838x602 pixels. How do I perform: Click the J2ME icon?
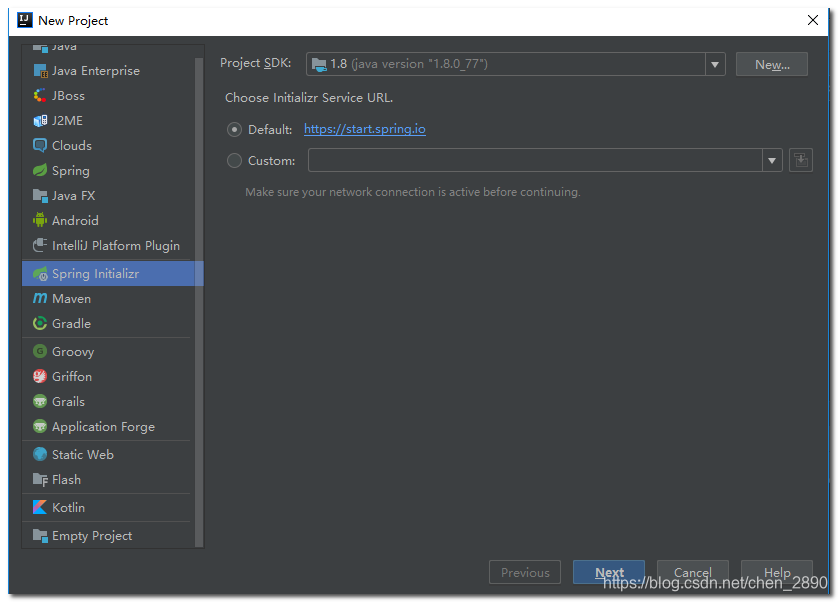tap(40, 121)
